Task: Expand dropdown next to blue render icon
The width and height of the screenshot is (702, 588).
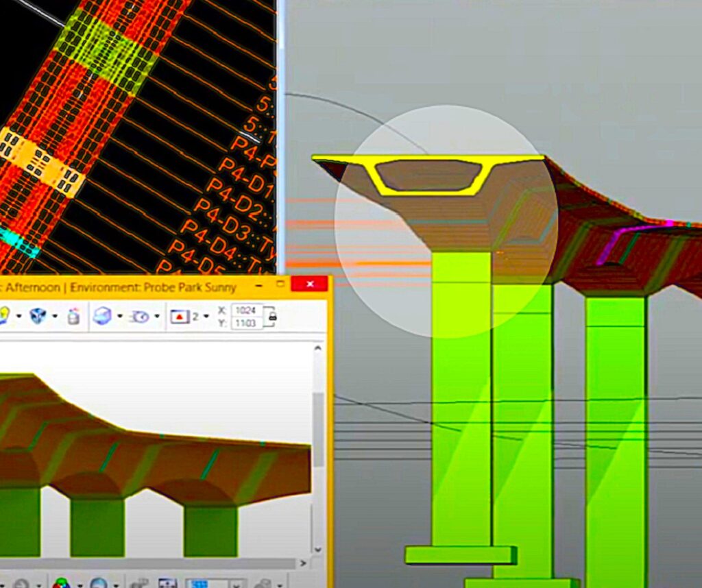Action: 119,317
